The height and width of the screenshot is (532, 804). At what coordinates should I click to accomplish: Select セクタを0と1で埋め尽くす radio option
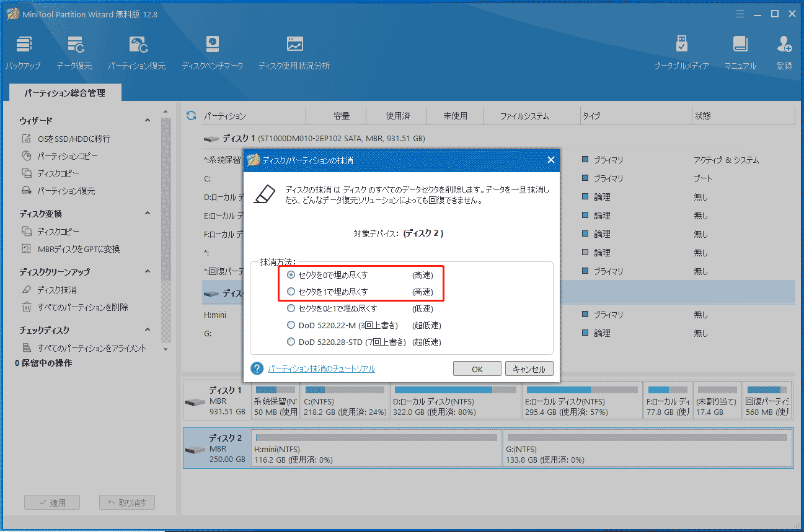coord(291,308)
